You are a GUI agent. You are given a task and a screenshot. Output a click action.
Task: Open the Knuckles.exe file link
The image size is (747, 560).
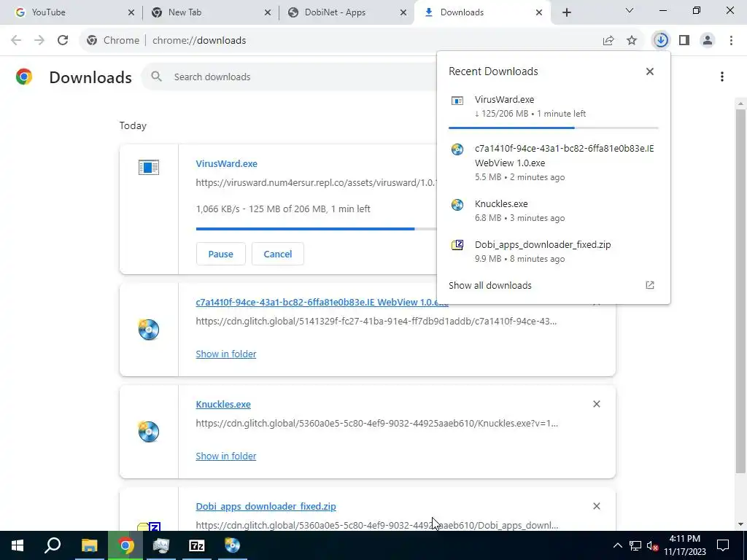click(x=223, y=404)
